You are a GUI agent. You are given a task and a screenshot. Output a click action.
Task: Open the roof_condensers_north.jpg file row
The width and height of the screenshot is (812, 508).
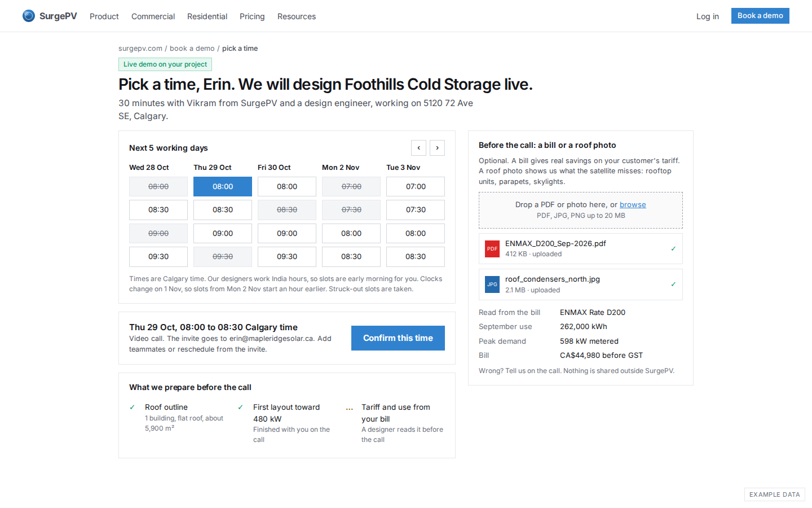(x=581, y=284)
